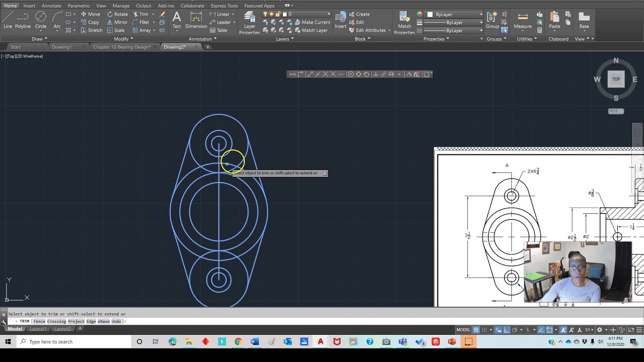This screenshot has height=362, width=644.
Task: Select the Dimension tool
Action: [196, 20]
